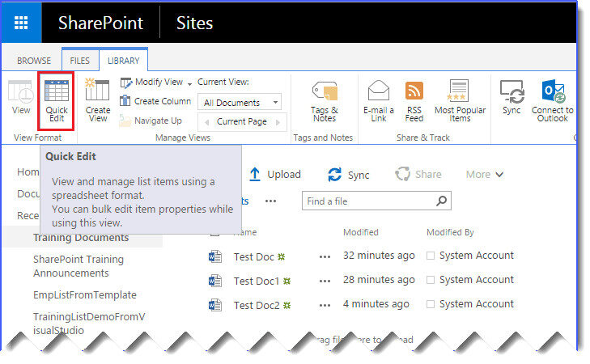Open the All Documents view dropdown
590x364 pixels.
click(240, 102)
